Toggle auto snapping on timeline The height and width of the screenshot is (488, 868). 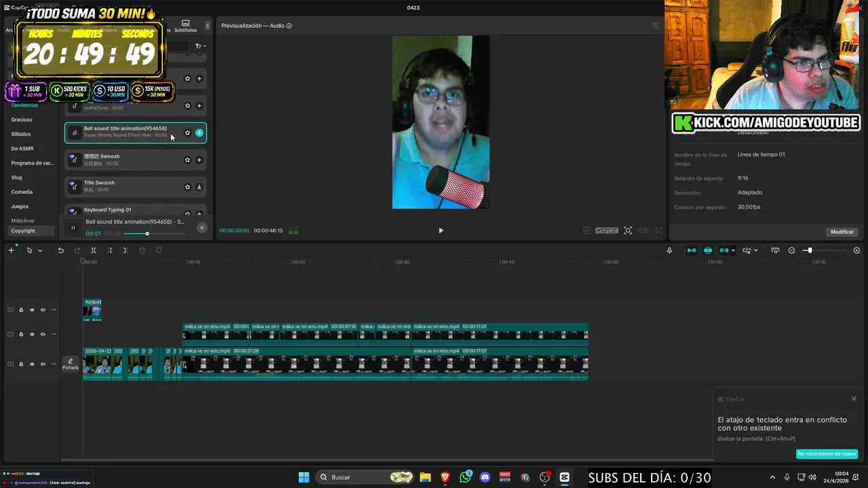(708, 250)
